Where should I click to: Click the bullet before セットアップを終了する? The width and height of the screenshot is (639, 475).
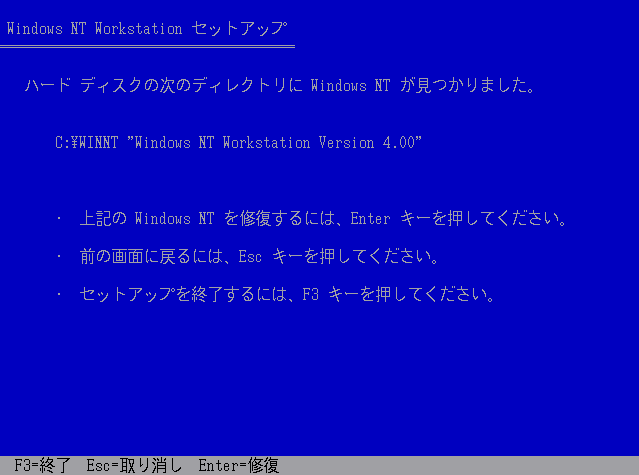(59, 294)
